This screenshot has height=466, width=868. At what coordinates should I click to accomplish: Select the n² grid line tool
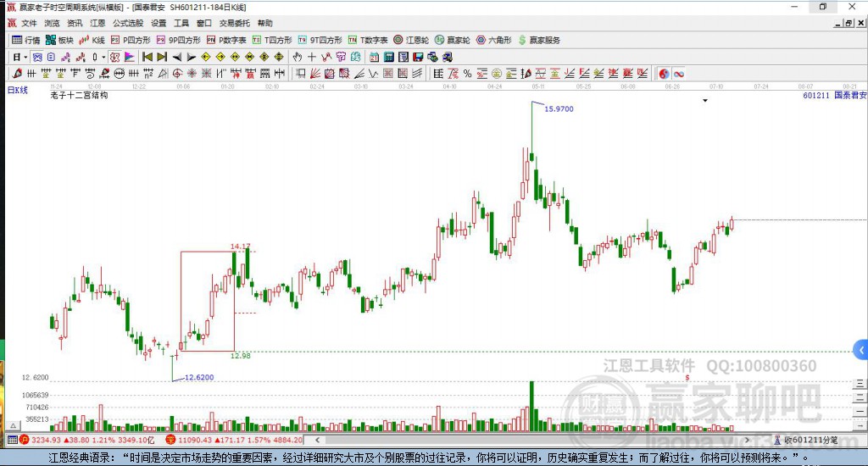tap(147, 74)
